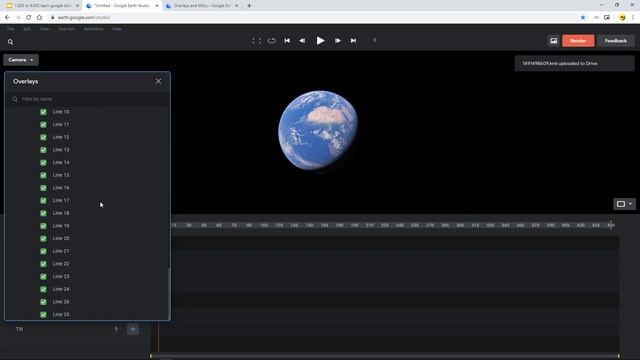Disable the Line 15 overlay
This screenshot has height=360, width=640.
[43, 175]
